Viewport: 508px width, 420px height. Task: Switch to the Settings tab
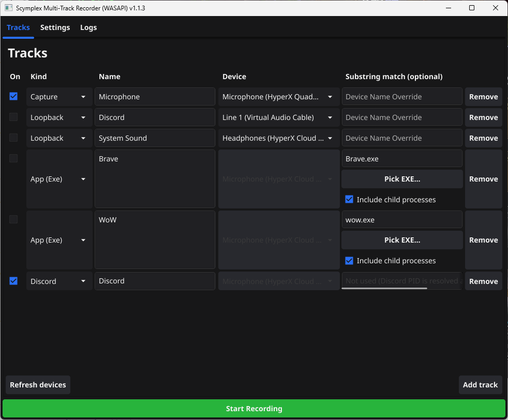pyautogui.click(x=55, y=27)
